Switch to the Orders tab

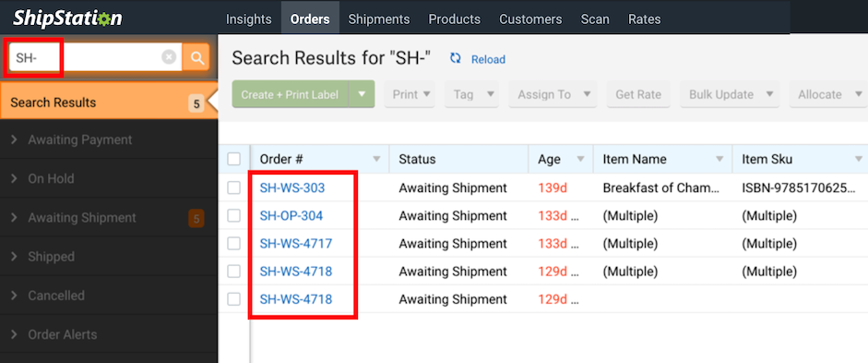coord(310,18)
